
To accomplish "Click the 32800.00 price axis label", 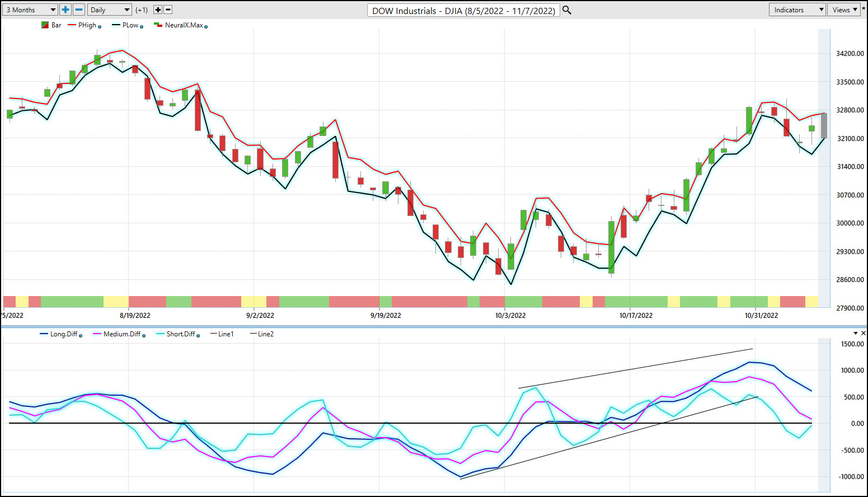I will point(850,110).
